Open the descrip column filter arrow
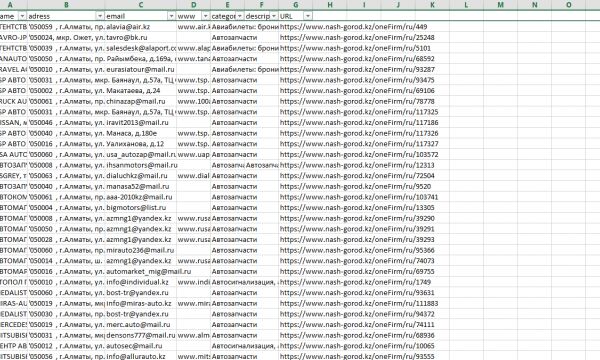This screenshot has height=360, width=600. pyautogui.click(x=274, y=16)
